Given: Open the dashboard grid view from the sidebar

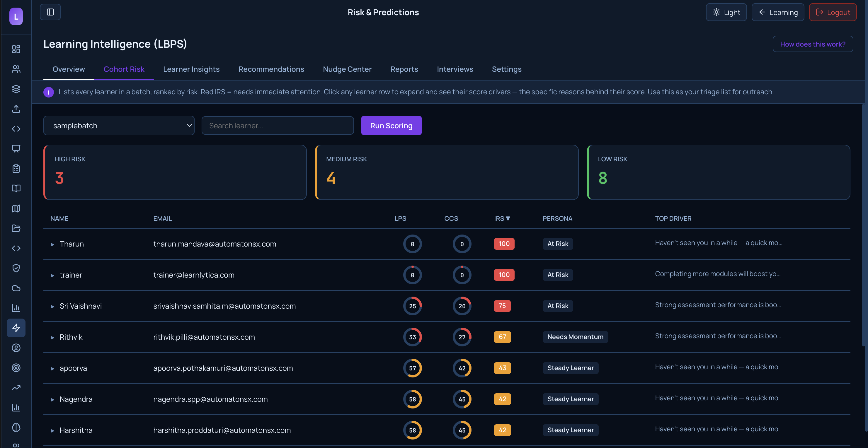Looking at the screenshot, I should [16, 49].
